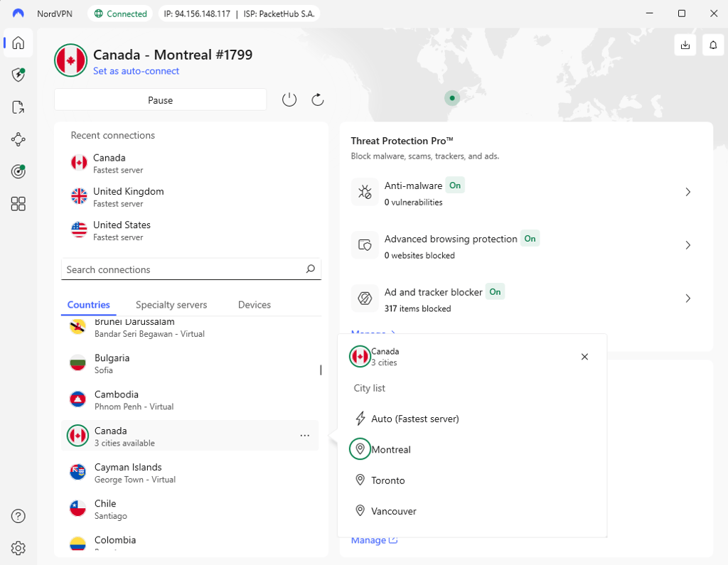Click the Ad and tracker blocker icon
The height and width of the screenshot is (565, 728).
click(365, 298)
